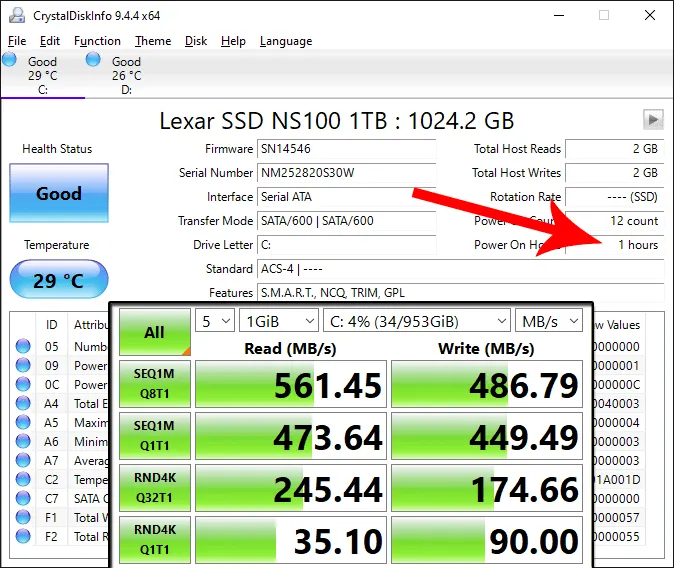Click the RND4K Q32T1 read result 245.44
This screenshot has height=568, width=674.
[x=291, y=488]
